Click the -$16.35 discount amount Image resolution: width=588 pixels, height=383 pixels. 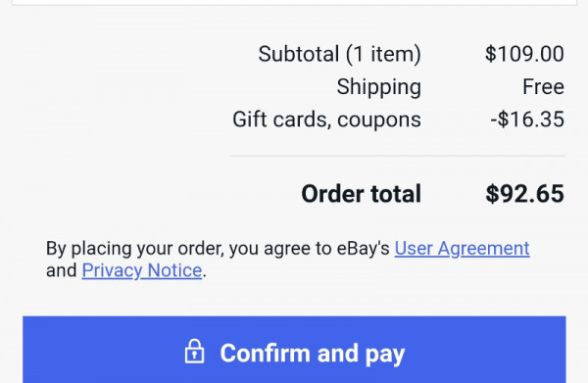(x=527, y=120)
